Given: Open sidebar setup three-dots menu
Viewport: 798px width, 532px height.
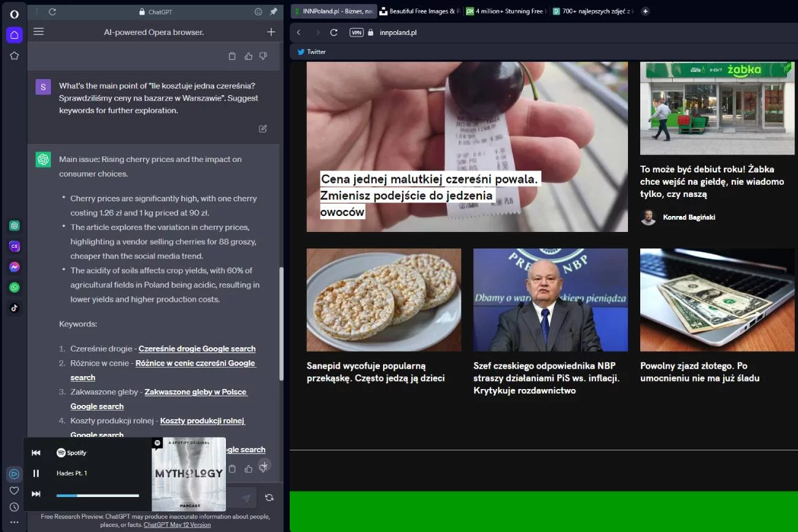Looking at the screenshot, I should (14, 522).
